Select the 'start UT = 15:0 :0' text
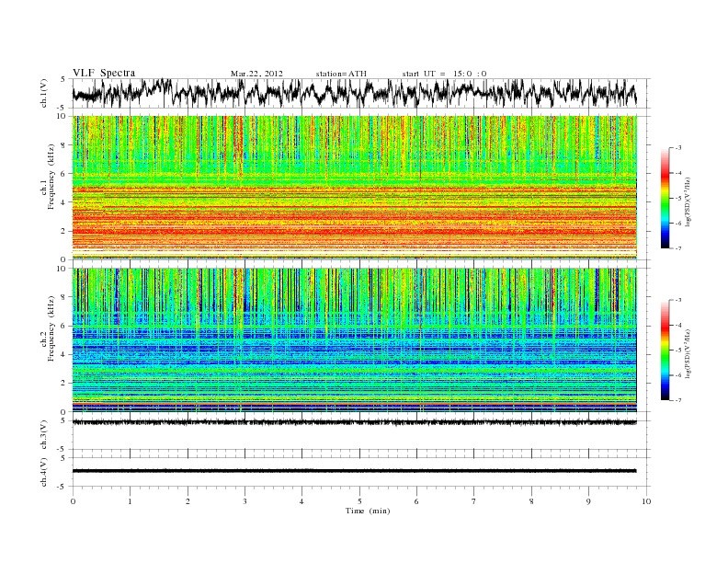728x563 pixels. [x=444, y=74]
